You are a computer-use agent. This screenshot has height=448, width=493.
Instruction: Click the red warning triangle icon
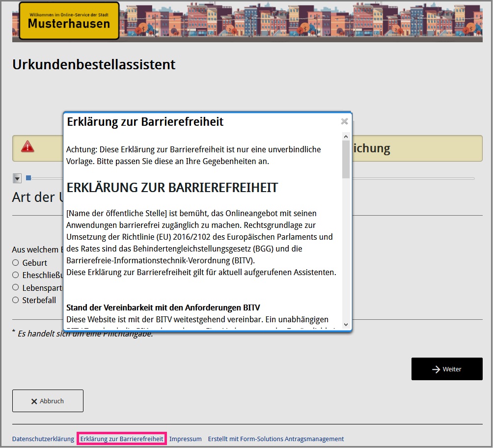[x=27, y=146]
